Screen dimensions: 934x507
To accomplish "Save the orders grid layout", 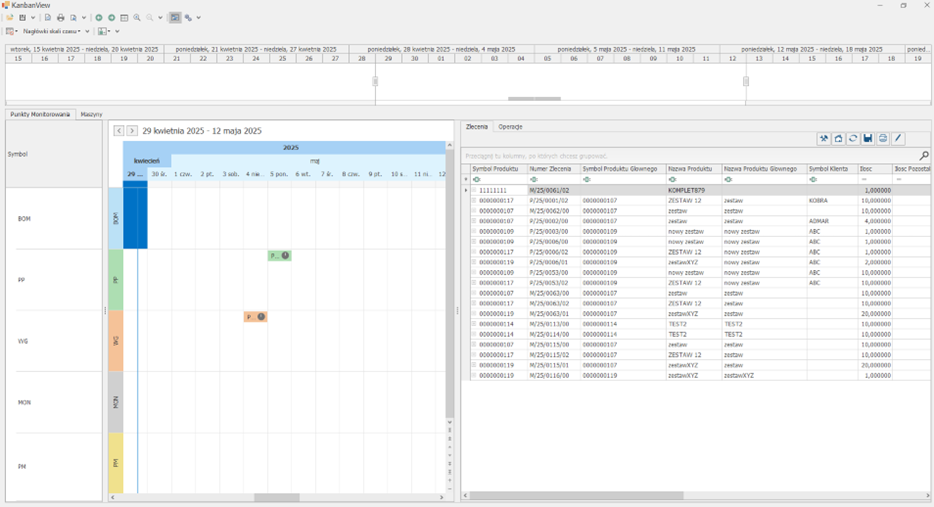I will click(868, 138).
